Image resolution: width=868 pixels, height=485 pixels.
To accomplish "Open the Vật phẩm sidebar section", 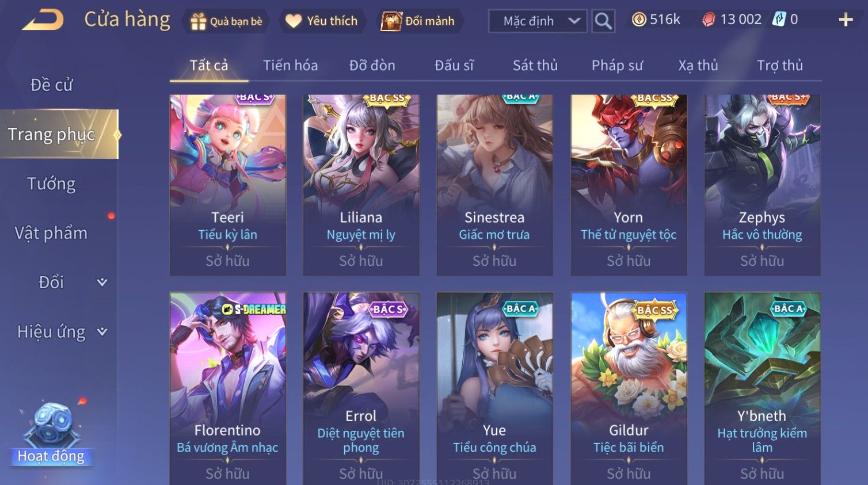I will (51, 234).
